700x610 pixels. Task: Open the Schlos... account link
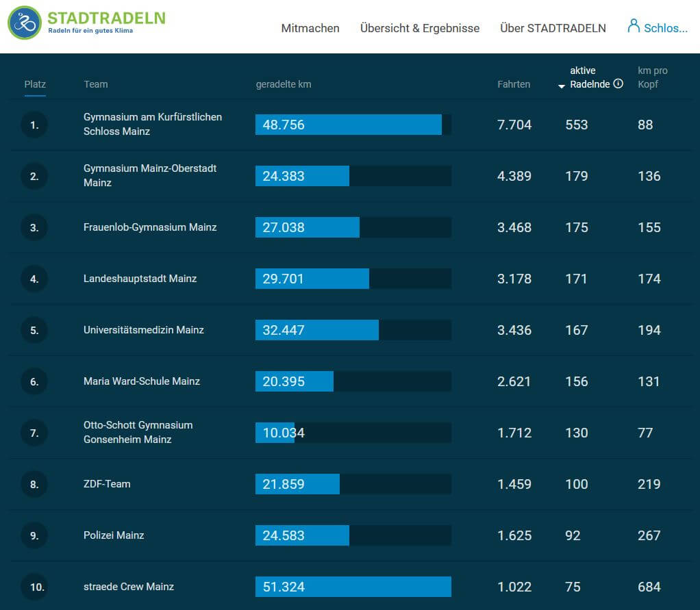pos(666,28)
